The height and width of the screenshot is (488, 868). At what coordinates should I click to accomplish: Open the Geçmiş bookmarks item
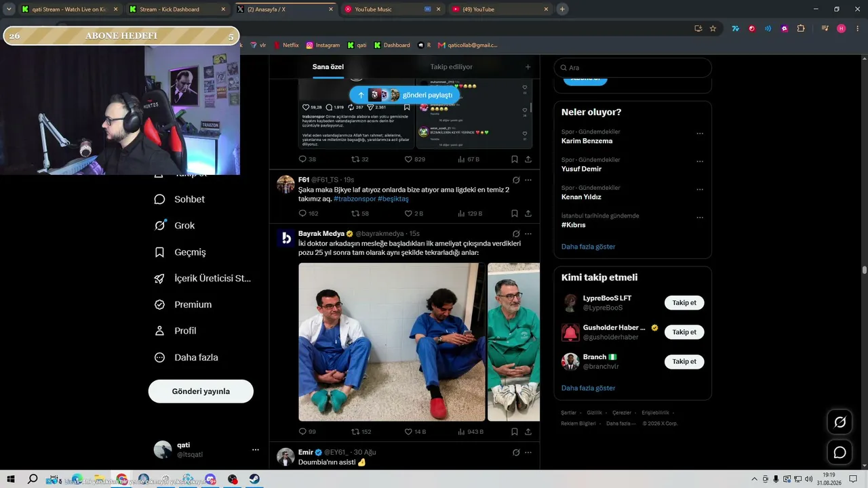pos(180,252)
